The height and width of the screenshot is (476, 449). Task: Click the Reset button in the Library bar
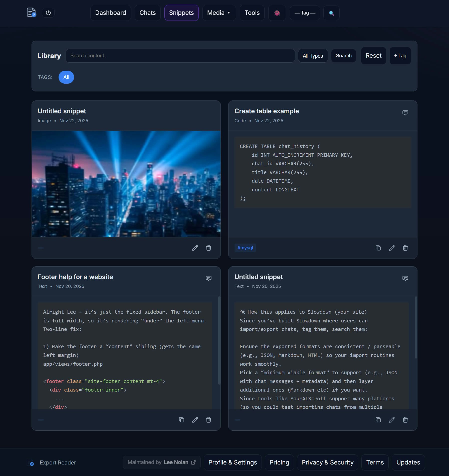[x=373, y=56]
